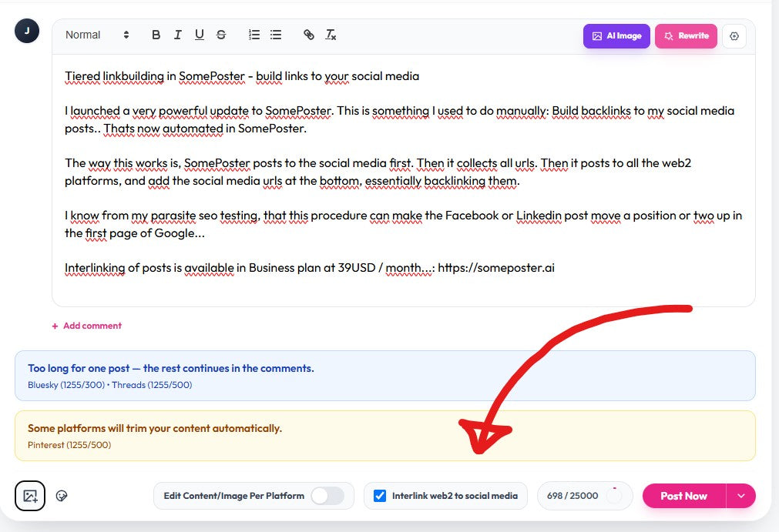This screenshot has width=779, height=532.
Task: Apply italic formatting
Action: 177,35
